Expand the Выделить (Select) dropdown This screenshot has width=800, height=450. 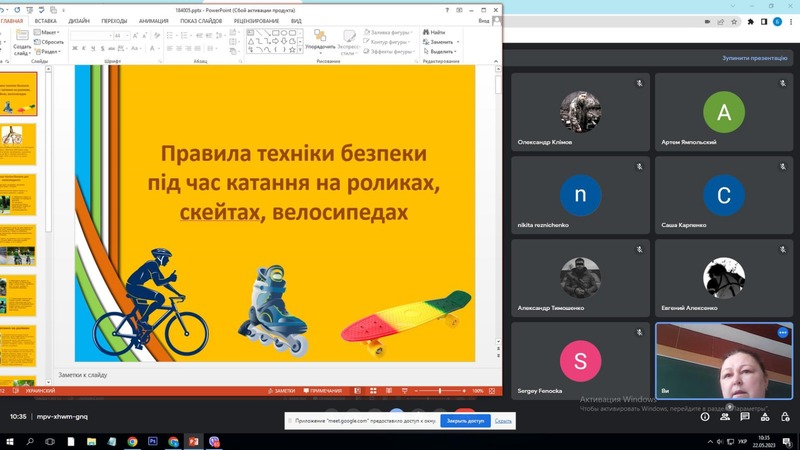[441, 52]
